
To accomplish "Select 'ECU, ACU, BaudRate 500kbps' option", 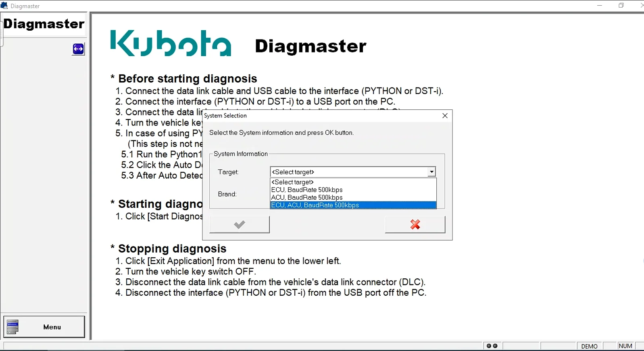I will coord(353,205).
